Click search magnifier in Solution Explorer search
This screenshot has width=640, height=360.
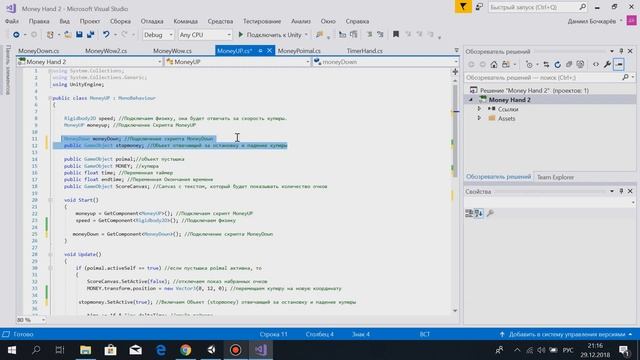coord(625,78)
